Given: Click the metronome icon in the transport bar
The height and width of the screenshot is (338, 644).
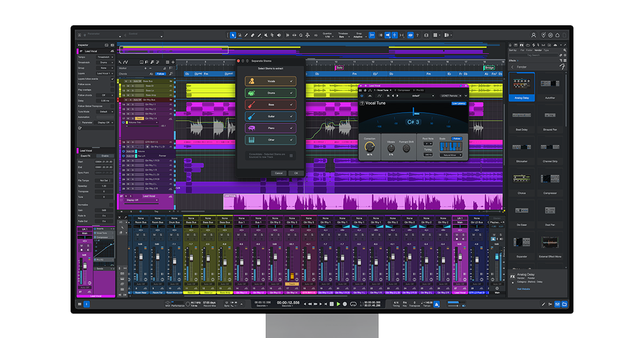Looking at the screenshot, I should (x=437, y=304).
